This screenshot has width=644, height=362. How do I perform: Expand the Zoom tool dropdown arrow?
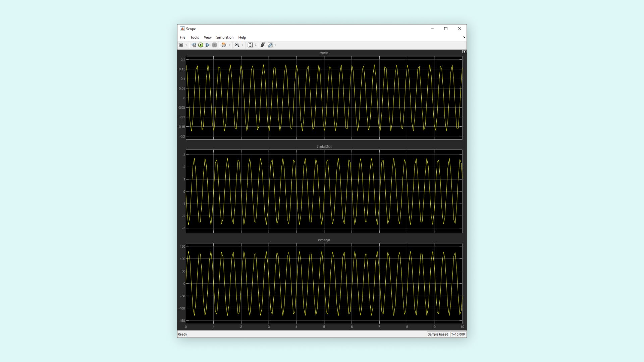pos(243,45)
